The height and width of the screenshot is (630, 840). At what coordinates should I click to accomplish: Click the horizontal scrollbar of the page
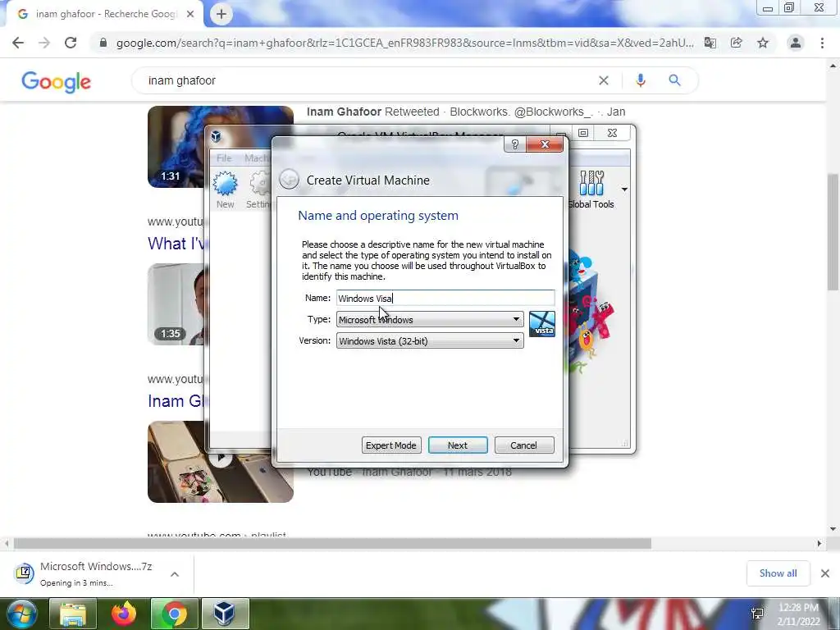332,543
